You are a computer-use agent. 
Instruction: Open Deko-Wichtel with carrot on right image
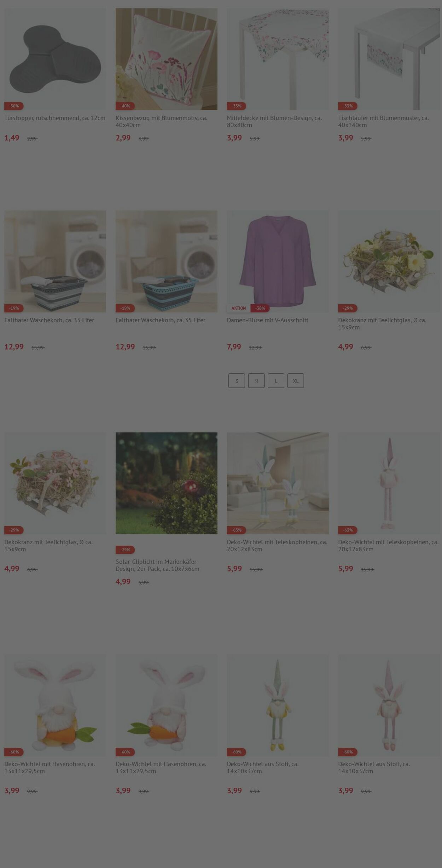(55, 705)
